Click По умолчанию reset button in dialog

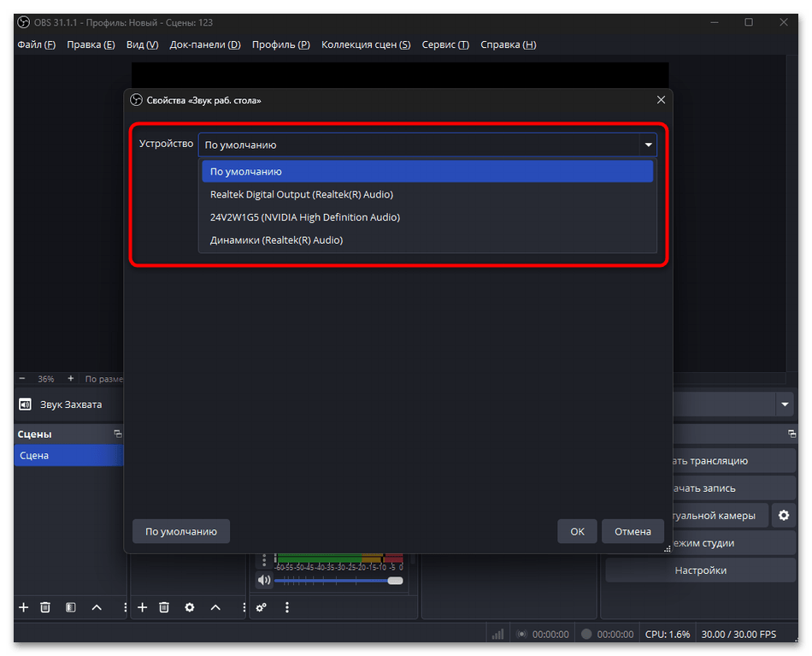[180, 531]
